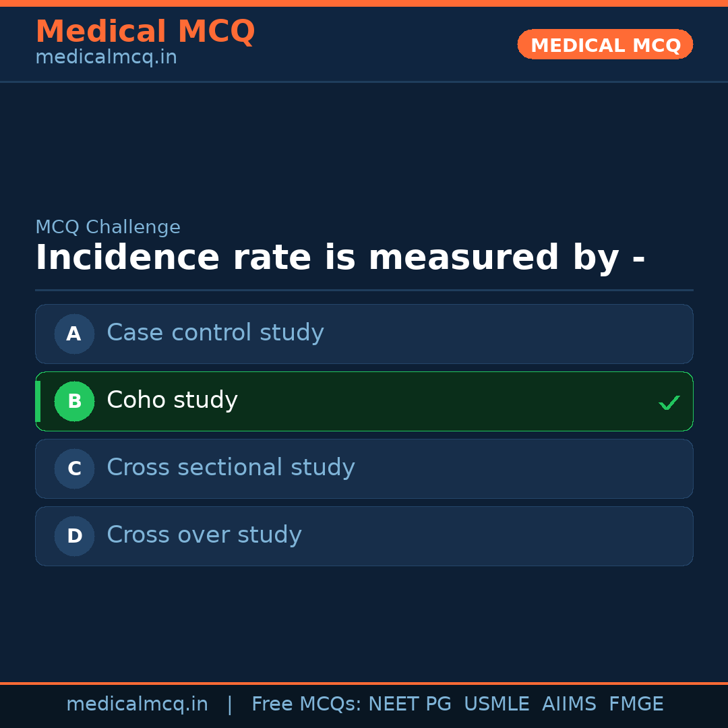Screen dimensions: 728x728
Task: Open the medicalmcq.in footer link
Action: point(137,704)
